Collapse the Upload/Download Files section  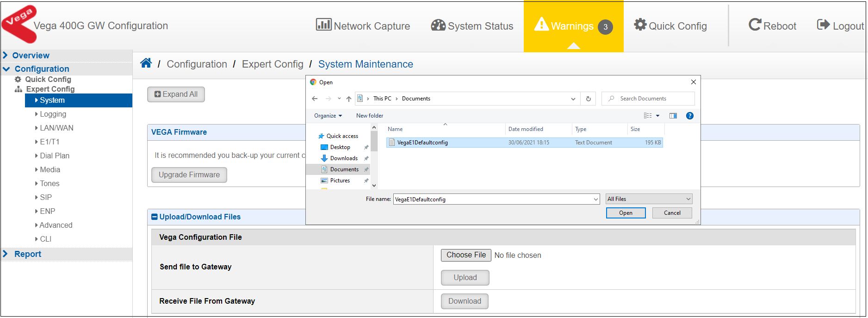(155, 217)
